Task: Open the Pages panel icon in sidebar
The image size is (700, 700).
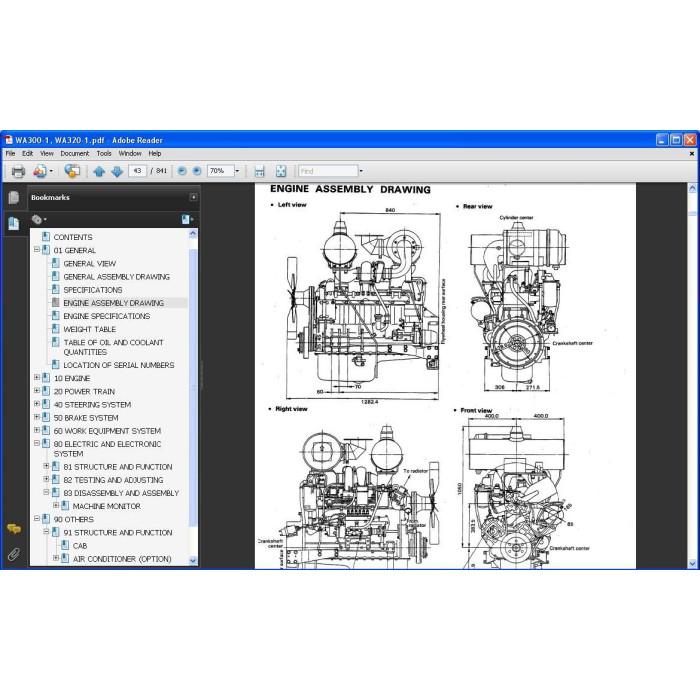Action: [14, 197]
